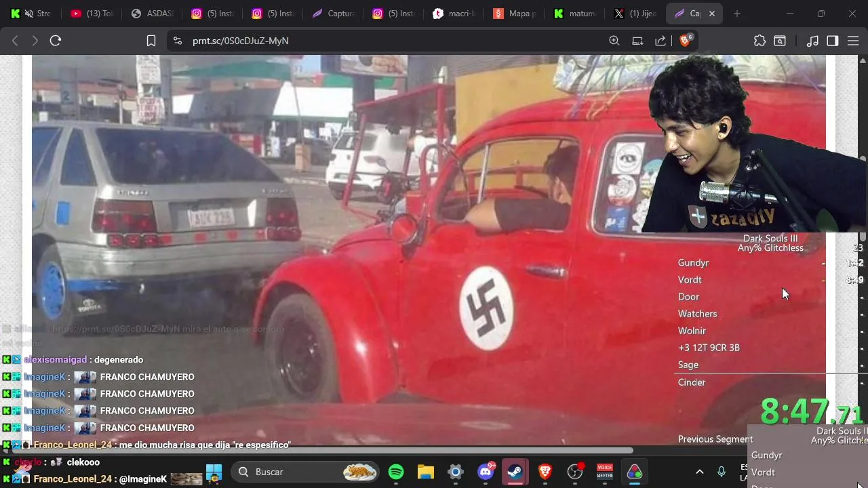Click the cast/media icon in address bar
Screen dimensions: 868x488
[x=637, y=41]
